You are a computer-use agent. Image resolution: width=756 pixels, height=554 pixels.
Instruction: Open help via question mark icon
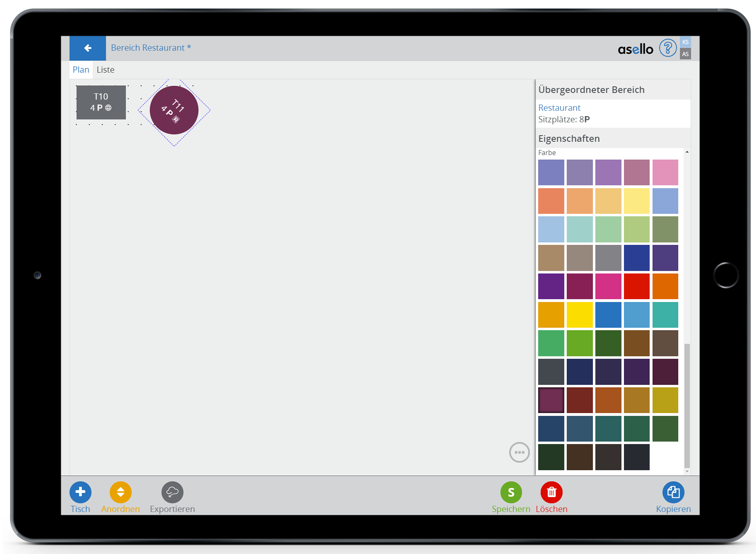667,48
